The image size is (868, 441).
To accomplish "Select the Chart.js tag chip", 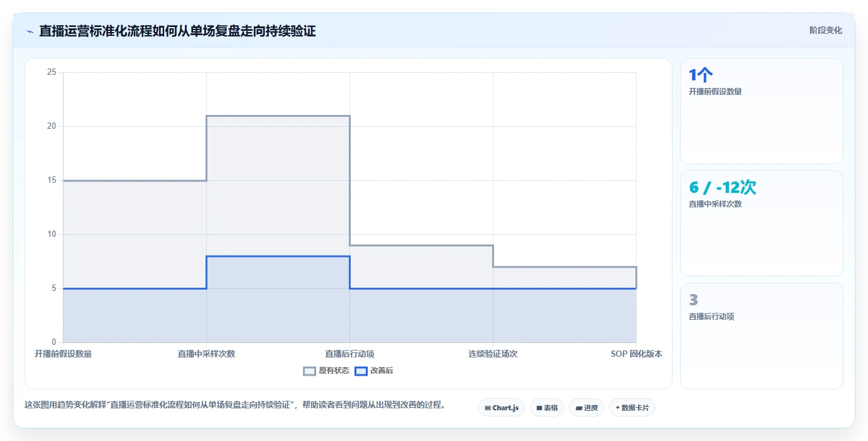I will click(x=502, y=408).
